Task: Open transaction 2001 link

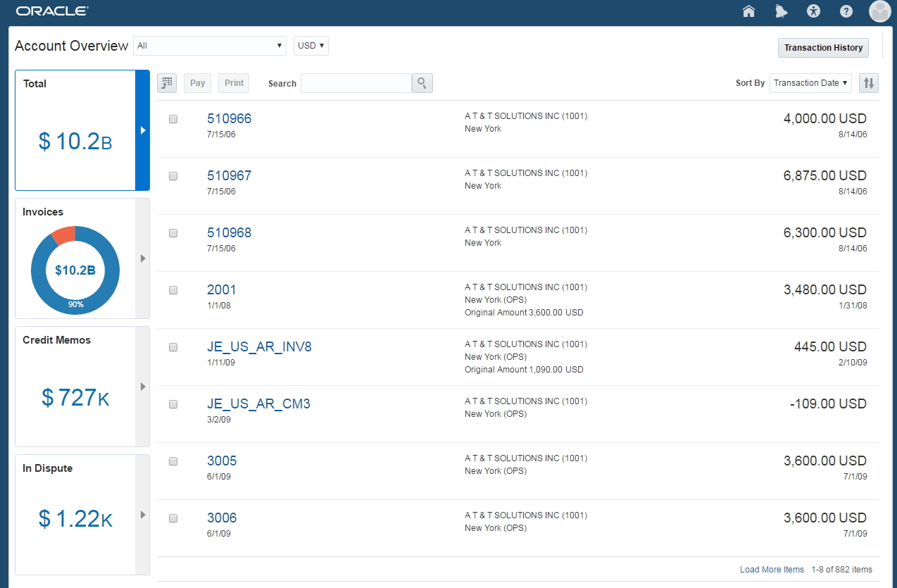Action: (x=222, y=289)
